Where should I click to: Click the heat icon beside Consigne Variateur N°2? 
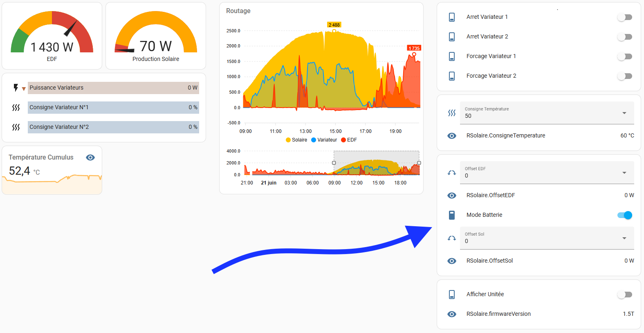click(16, 127)
